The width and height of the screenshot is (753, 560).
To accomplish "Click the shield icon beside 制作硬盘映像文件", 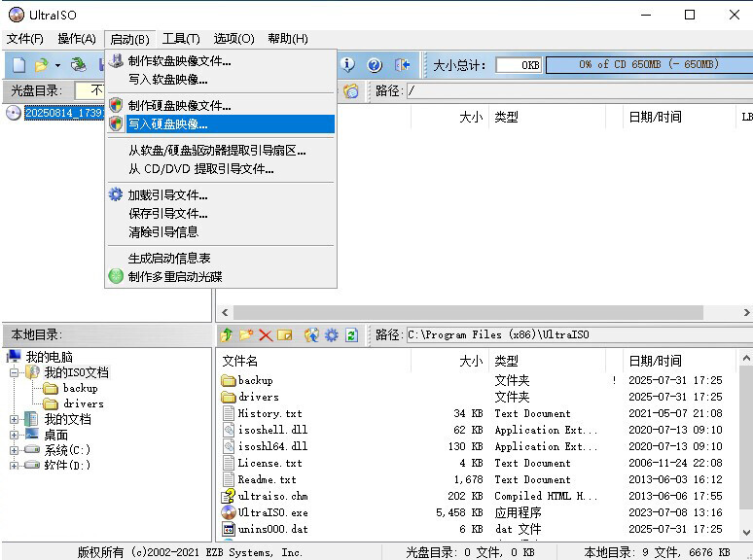I will (116, 105).
